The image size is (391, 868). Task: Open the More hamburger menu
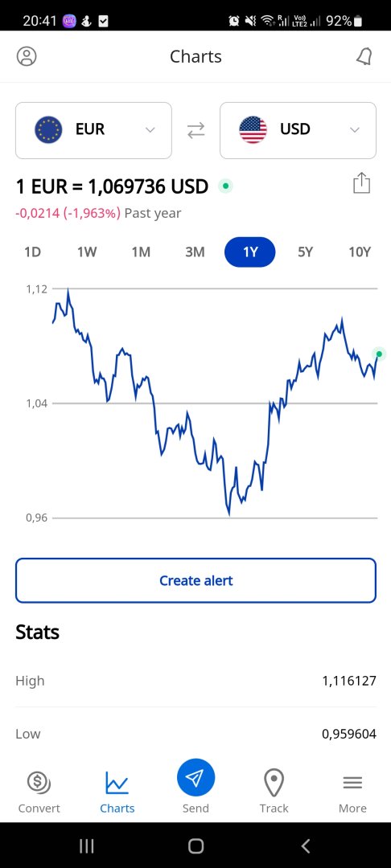tap(353, 783)
